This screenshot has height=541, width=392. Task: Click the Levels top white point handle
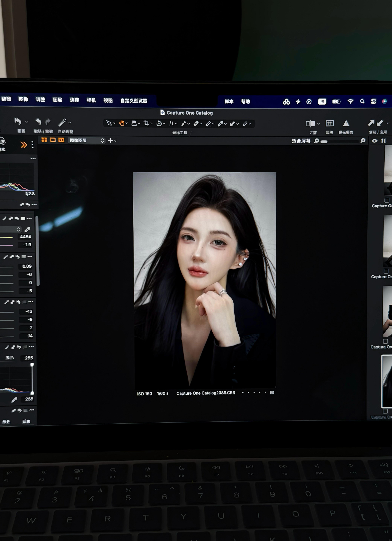coord(32,365)
